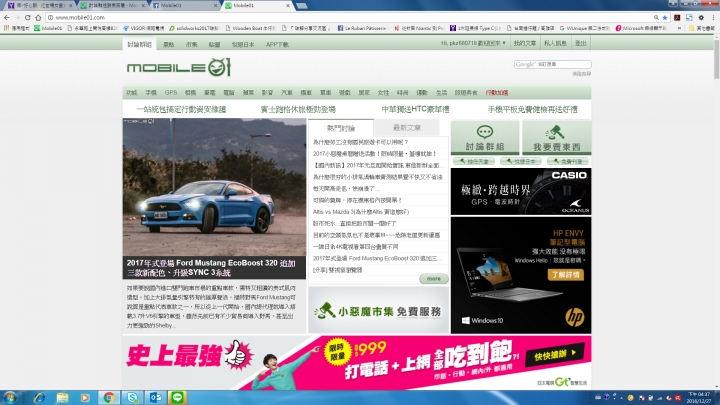This screenshot has width=720, height=405.
Task: Reload the page with the refresh icon
Action: pyautogui.click(x=28, y=17)
